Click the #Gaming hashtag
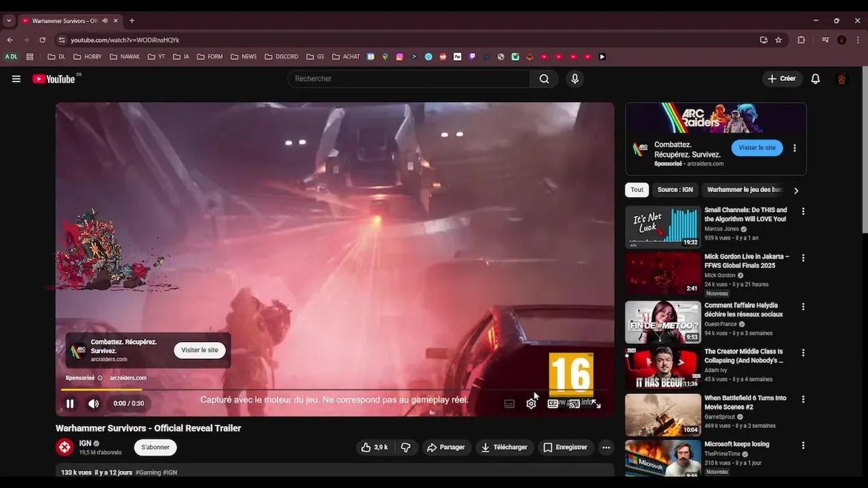The width and height of the screenshot is (868, 488). pyautogui.click(x=148, y=472)
